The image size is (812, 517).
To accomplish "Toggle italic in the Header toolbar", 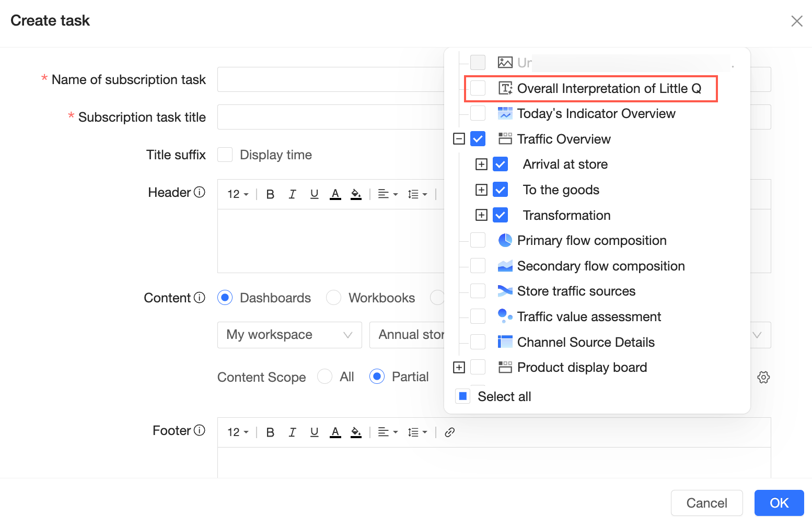I will [292, 194].
